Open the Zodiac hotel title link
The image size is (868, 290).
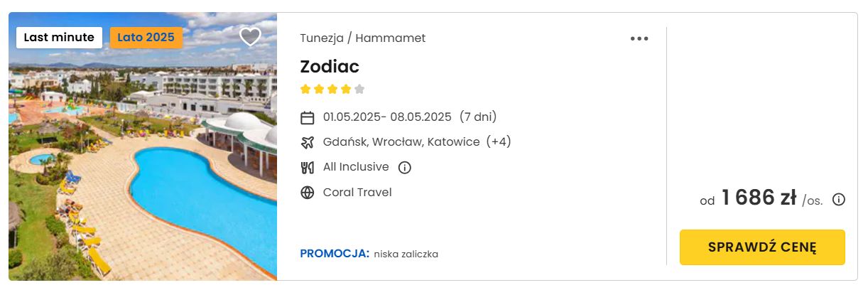330,67
